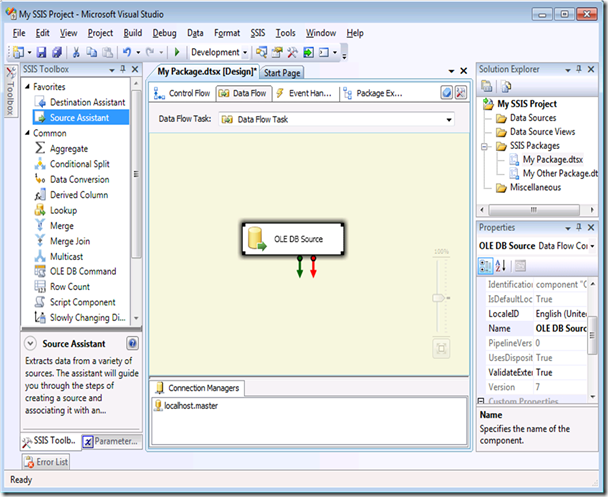Open the document tabs list dropdown arrow
The height and width of the screenshot is (497, 608).
click(x=451, y=71)
